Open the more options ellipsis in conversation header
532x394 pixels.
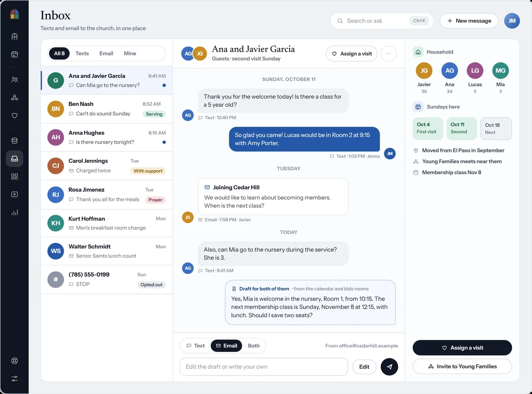(x=389, y=54)
